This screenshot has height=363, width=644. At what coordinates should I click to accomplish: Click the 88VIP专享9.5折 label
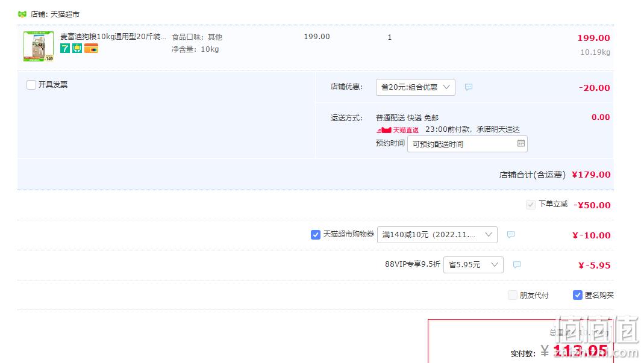tap(412, 264)
